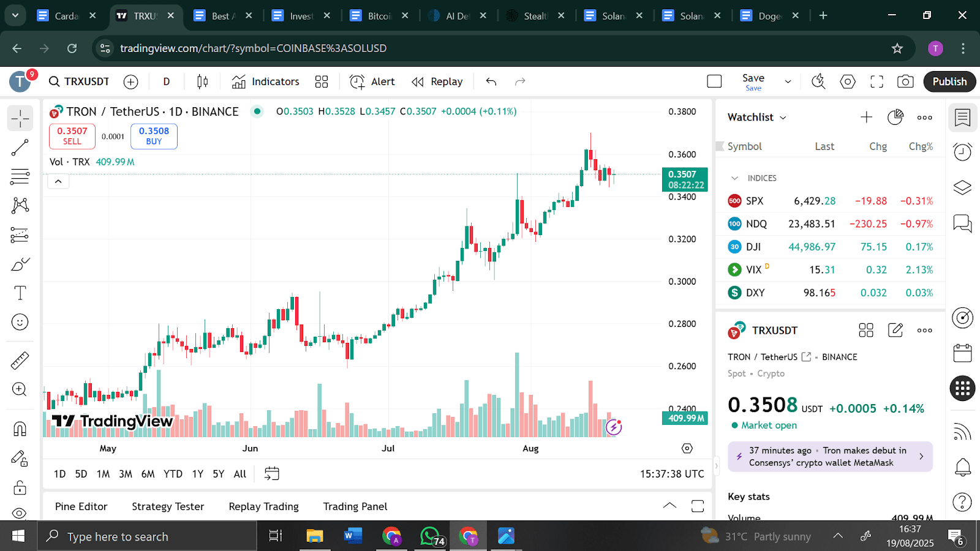Select the 1M time range
The width and height of the screenshot is (980, 551).
pyautogui.click(x=103, y=474)
